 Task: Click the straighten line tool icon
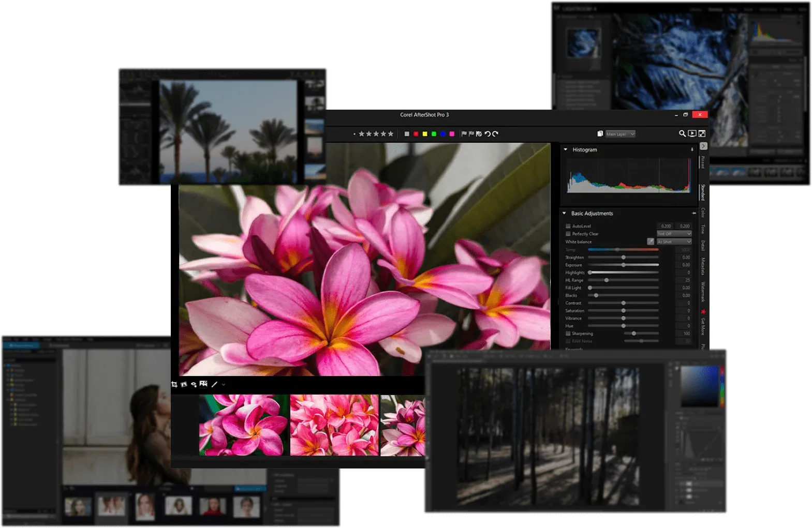(214, 384)
